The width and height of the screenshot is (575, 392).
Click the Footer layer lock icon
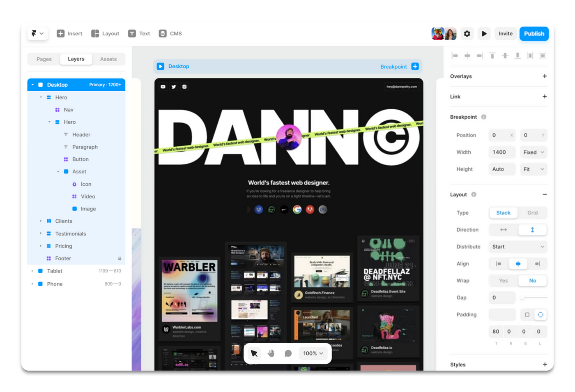pos(120,258)
